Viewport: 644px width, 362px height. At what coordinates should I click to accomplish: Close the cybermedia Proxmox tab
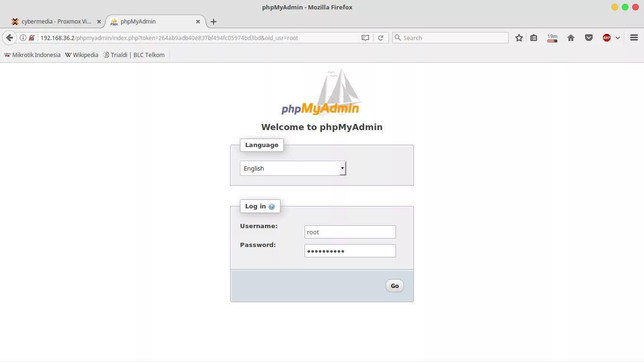coord(99,22)
